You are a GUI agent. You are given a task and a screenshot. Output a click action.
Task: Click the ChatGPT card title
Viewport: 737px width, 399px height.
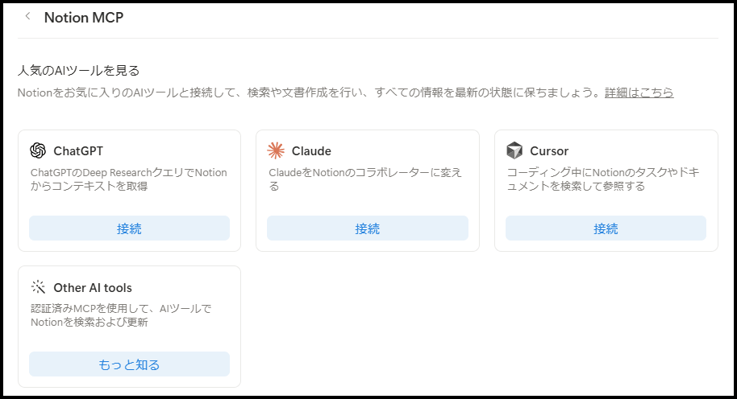click(78, 151)
